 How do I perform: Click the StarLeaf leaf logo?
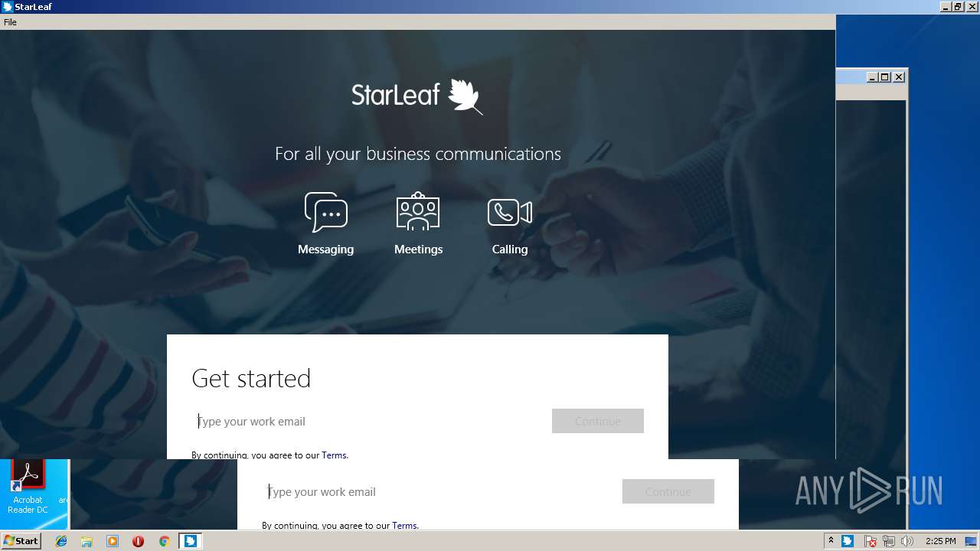pos(465,96)
